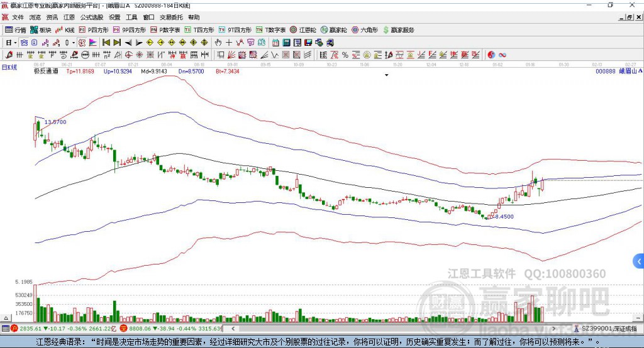Open the 六角形 hexagon chart tool

click(x=365, y=30)
